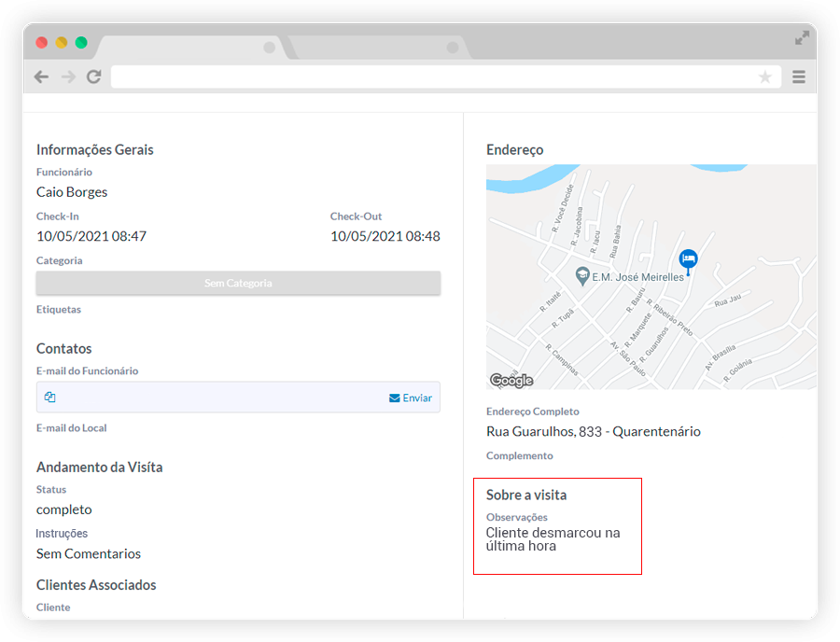This screenshot has width=840, height=642.
Task: Click the employee e-mail field
Action: pyautogui.click(x=238, y=397)
